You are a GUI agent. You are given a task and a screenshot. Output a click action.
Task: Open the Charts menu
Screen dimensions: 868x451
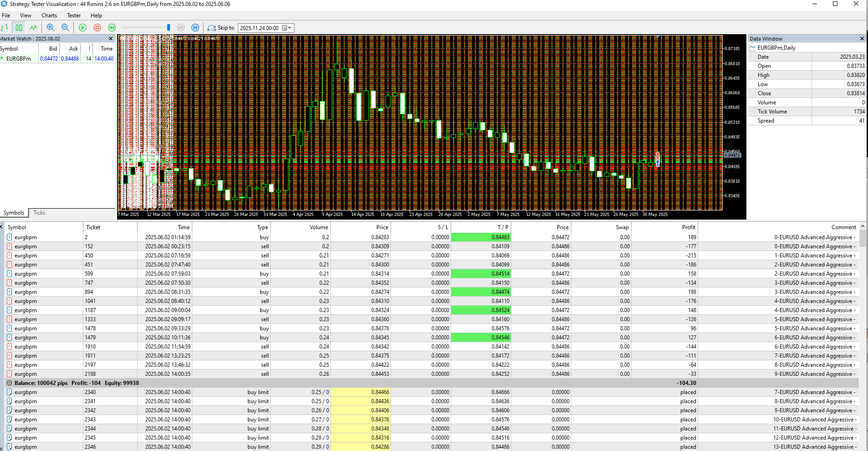pos(49,15)
